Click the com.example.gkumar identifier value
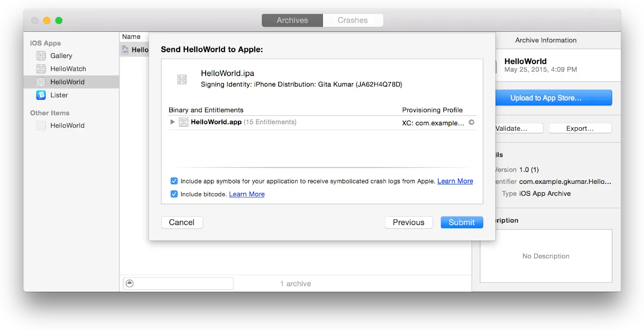Viewport: 644px width, 330px height. (x=565, y=182)
